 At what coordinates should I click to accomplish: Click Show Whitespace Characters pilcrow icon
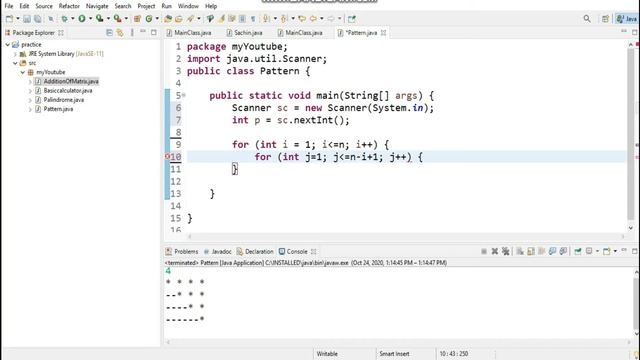pyautogui.click(x=253, y=18)
